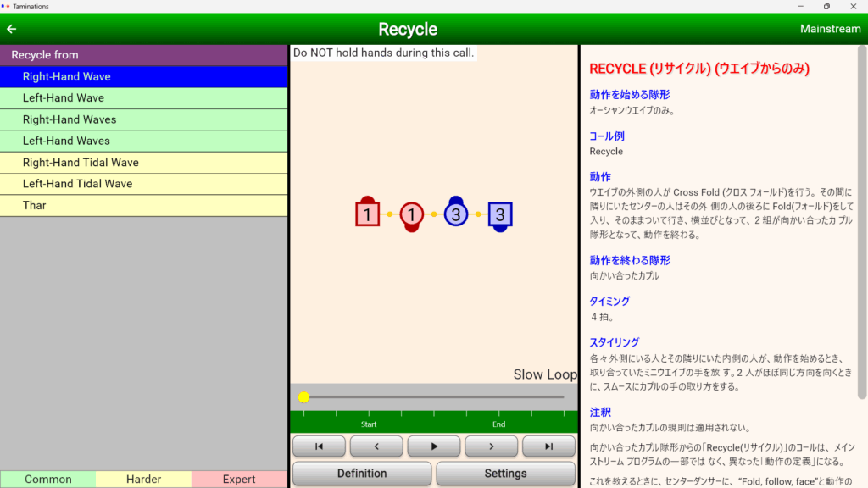This screenshot has height=488, width=868.
Task: Click the End timeline marker
Action: [x=498, y=424]
